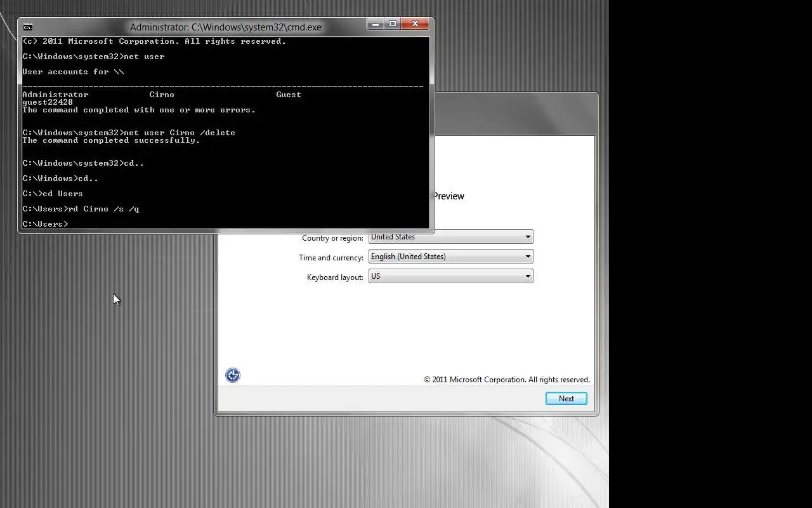Click the 'Guest' account name in output
The width and height of the screenshot is (812, 508).
click(x=289, y=95)
